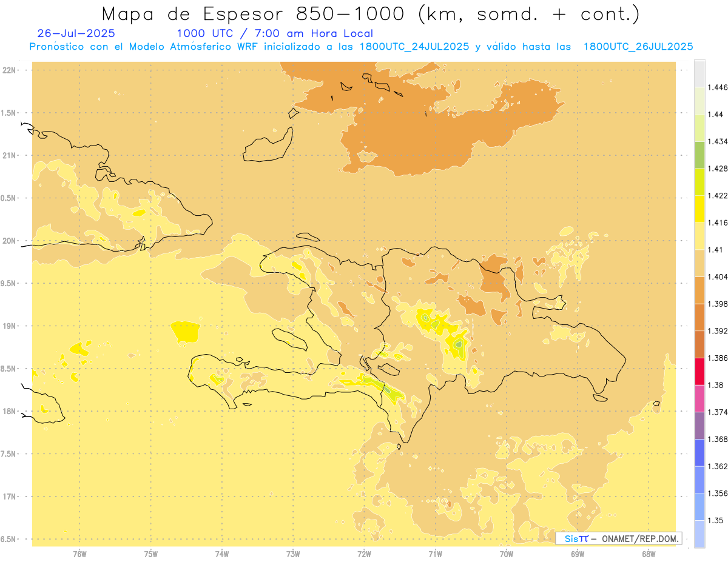Click the green legend swatch below 1.434
The image size is (728, 562).
coord(699,155)
